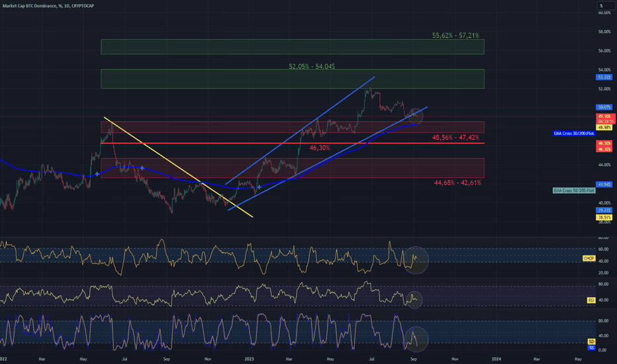The width and height of the screenshot is (617, 364).
Task: Click the 20.00 CHOP scale value
Action: click(603, 273)
